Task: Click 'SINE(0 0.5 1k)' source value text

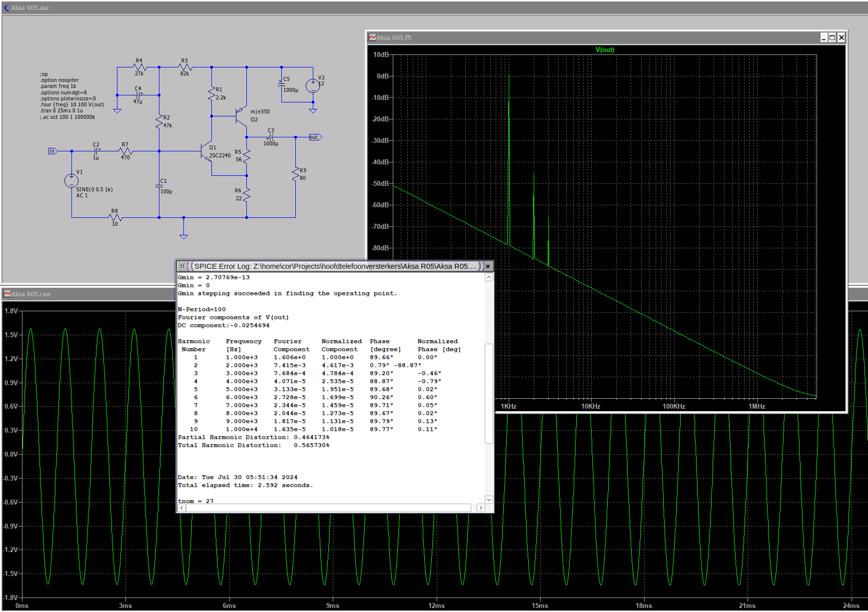Action: coord(94,189)
